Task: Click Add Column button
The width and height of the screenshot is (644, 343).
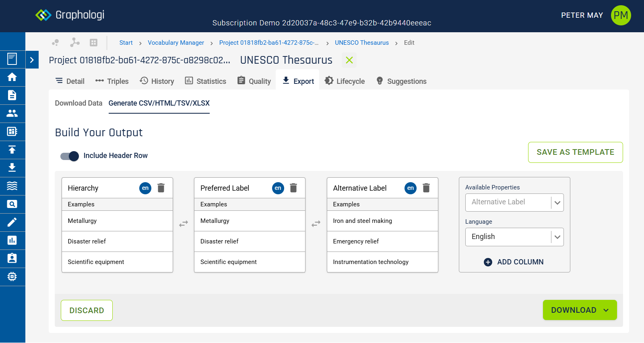Action: pos(514,262)
